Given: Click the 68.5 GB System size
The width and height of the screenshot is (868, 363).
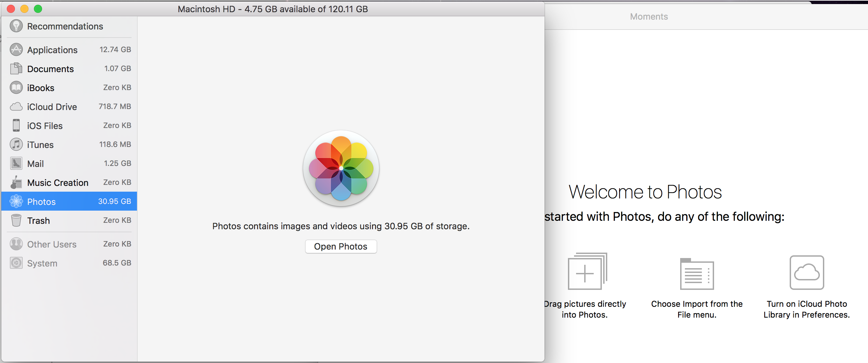Looking at the screenshot, I should pyautogui.click(x=117, y=263).
